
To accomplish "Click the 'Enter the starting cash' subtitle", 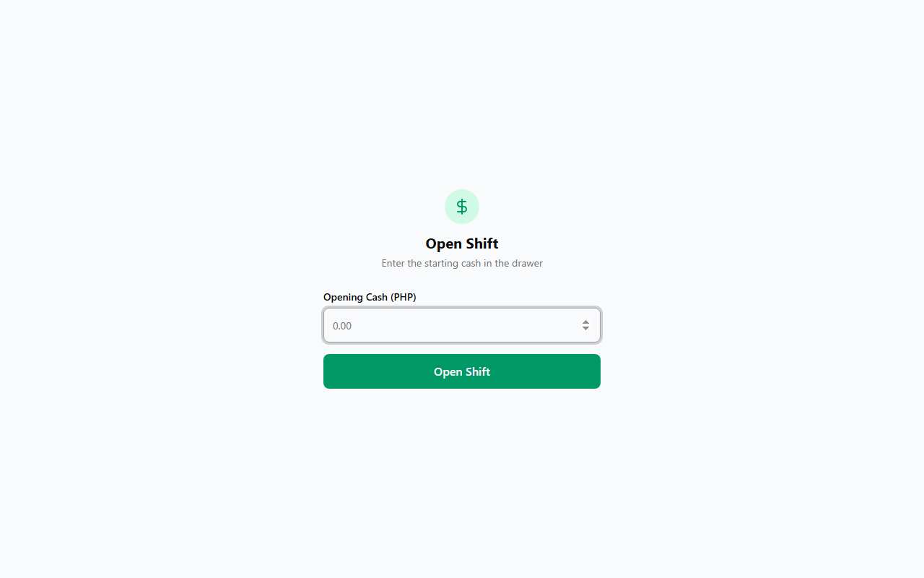I will click(x=462, y=263).
